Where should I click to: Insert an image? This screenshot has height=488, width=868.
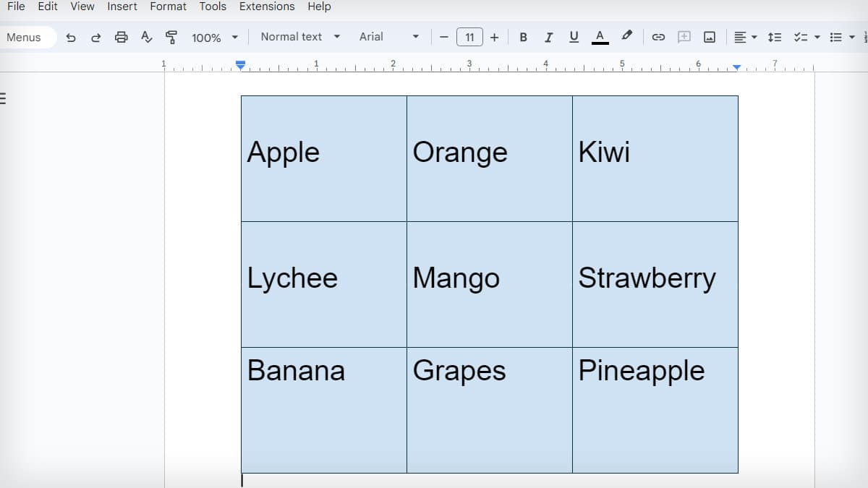(x=710, y=37)
